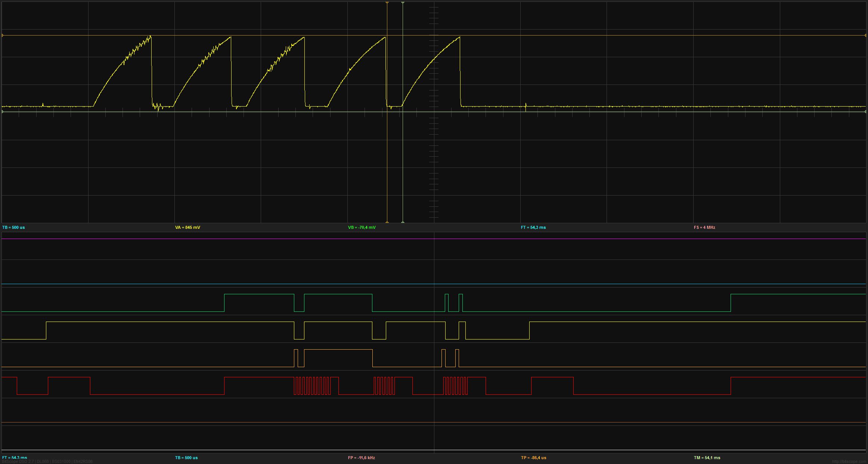Select the green horizontal voltage cursor's left handle
Viewport: 868px width, 464px height.
pos(3,111)
